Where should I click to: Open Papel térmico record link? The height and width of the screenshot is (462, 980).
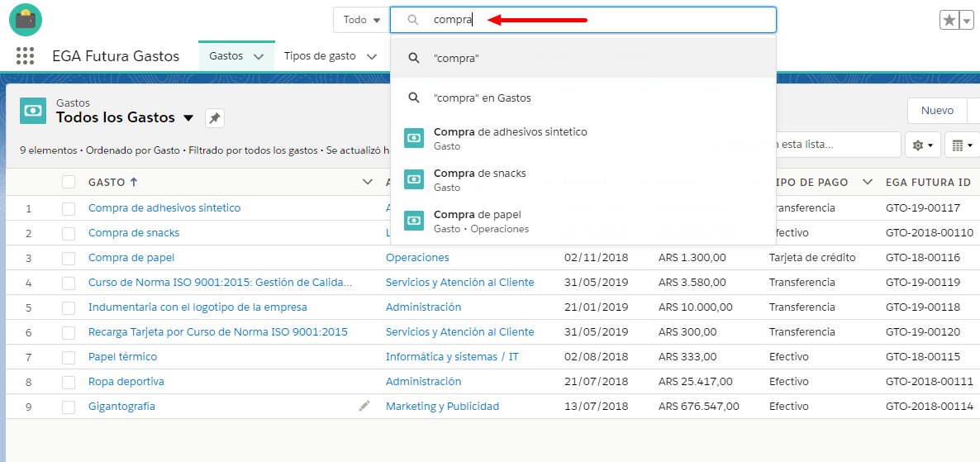click(122, 356)
